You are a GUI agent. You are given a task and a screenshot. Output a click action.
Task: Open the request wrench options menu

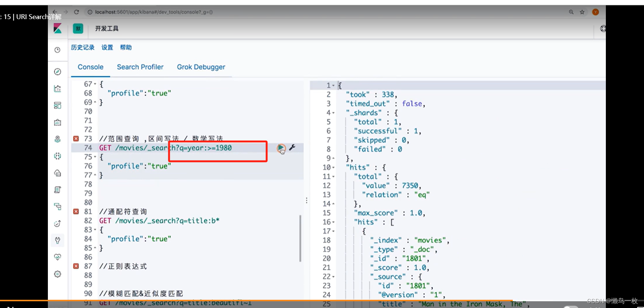[x=292, y=147]
